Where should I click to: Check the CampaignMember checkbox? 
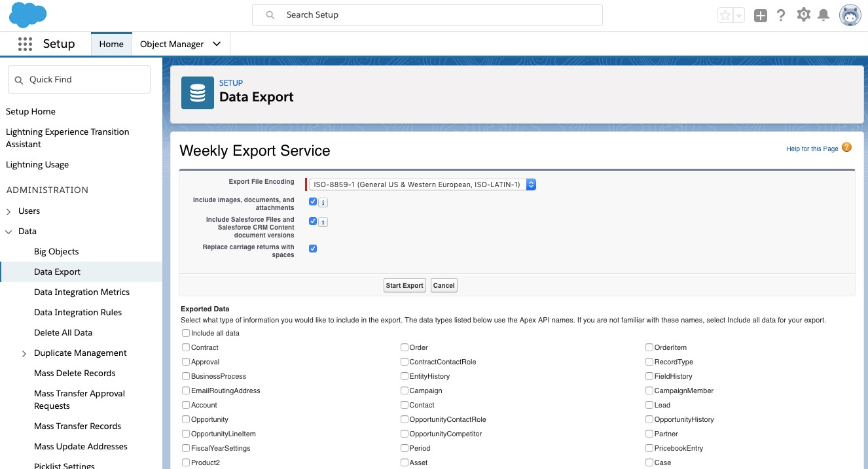click(649, 391)
